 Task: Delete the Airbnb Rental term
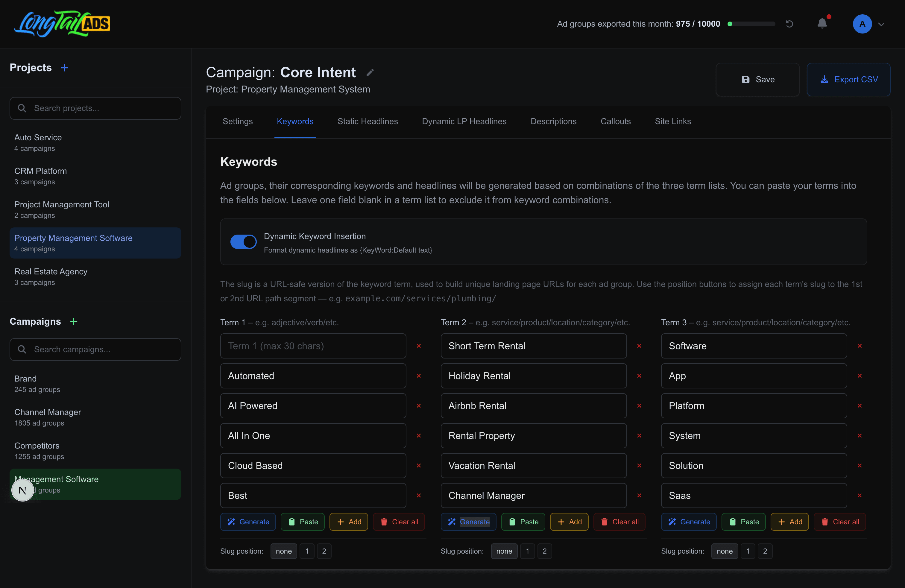tap(639, 406)
